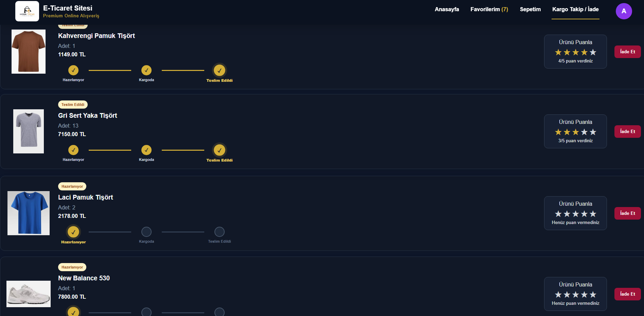Return the Kahverengi Pamuk Tişört with İade Et
The width and height of the screenshot is (644, 316).
(x=627, y=52)
